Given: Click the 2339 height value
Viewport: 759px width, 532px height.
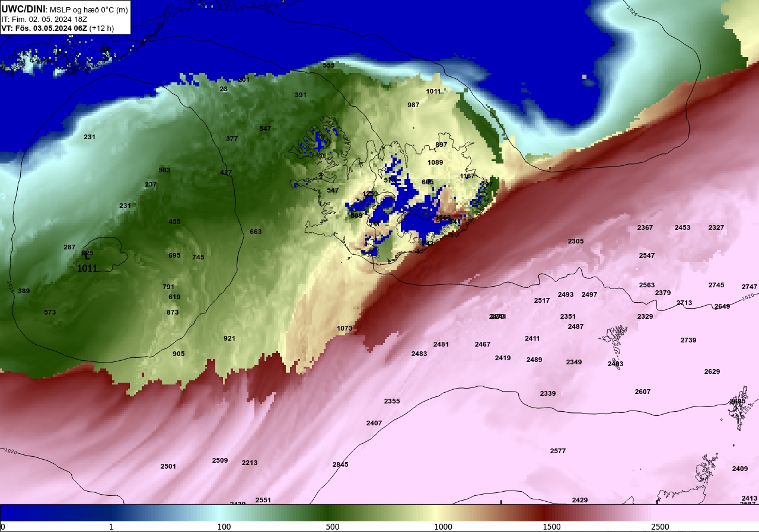Looking at the screenshot, I should pyautogui.click(x=548, y=393).
